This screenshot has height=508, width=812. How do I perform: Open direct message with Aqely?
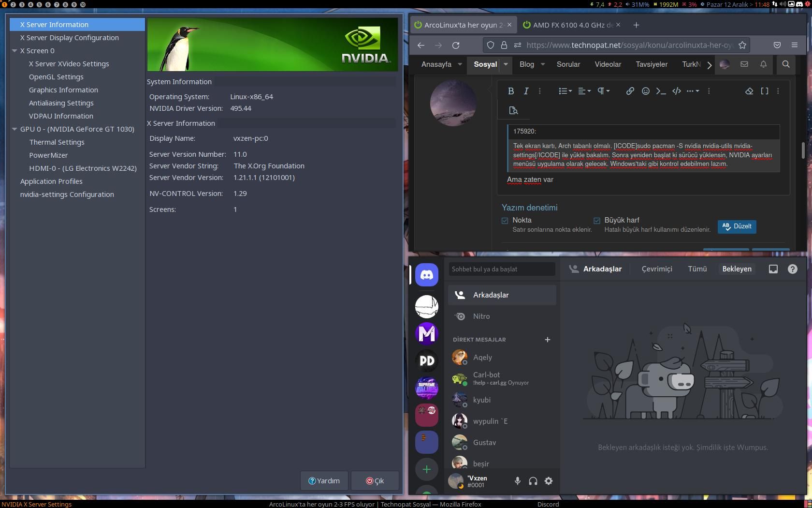pos(502,358)
